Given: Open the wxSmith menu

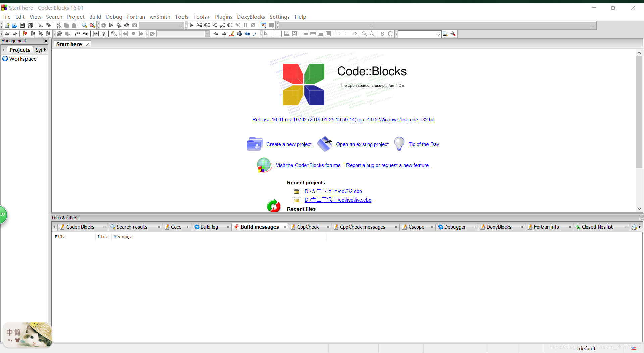Looking at the screenshot, I should click(160, 17).
